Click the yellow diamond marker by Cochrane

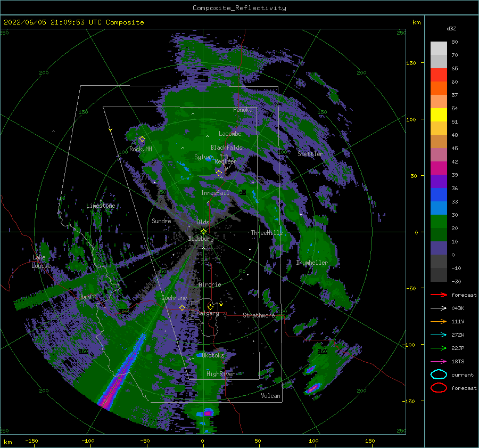(x=182, y=307)
